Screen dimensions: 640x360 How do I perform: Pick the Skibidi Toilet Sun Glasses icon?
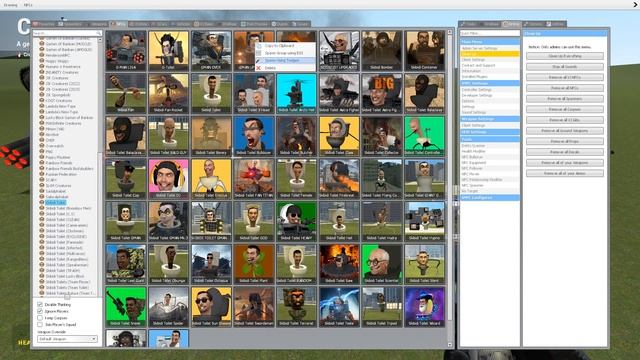coord(211,307)
